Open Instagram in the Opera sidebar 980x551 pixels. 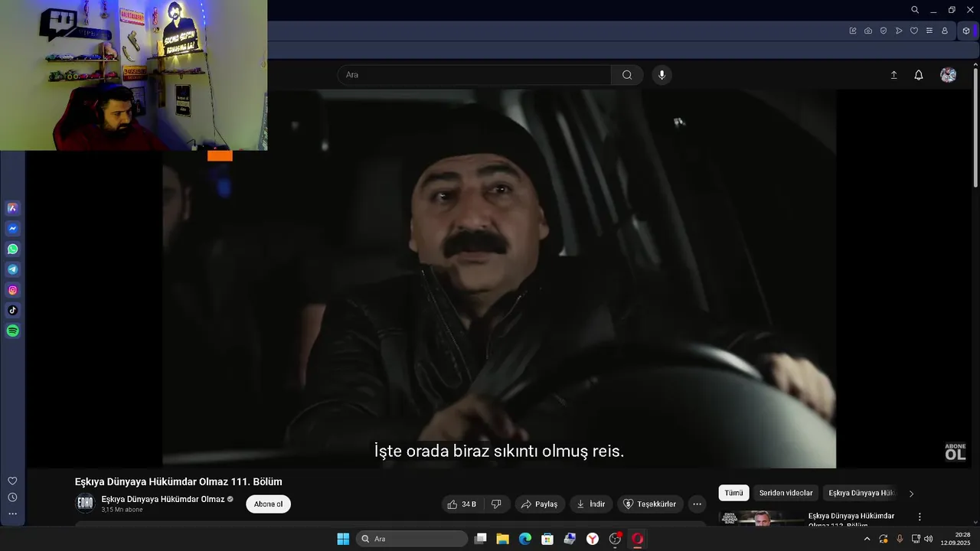[13, 290]
